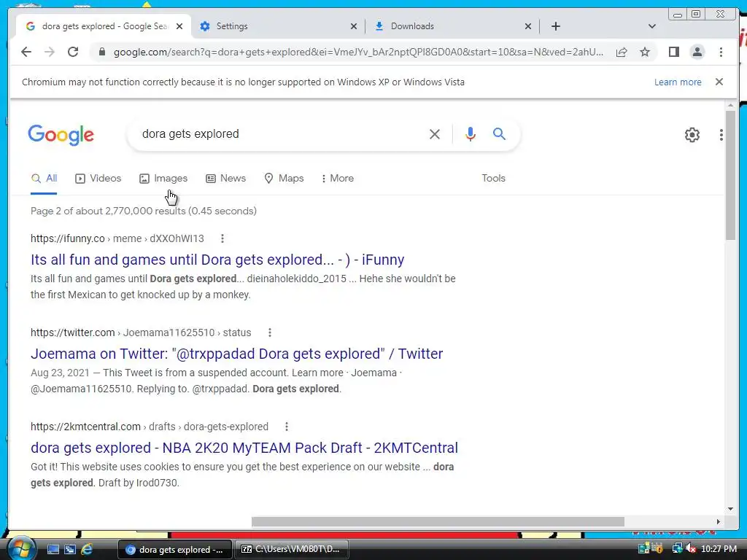Click the horizontal scrollbar thumb
The width and height of the screenshot is (747, 560).
(438, 522)
